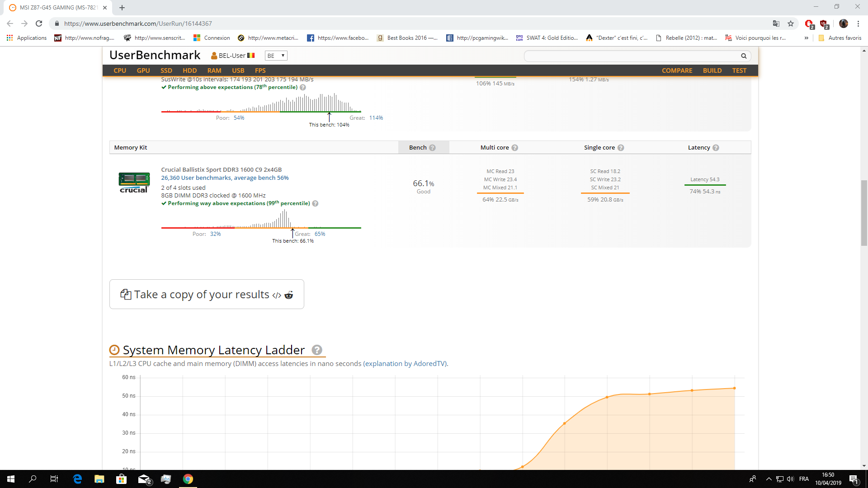This screenshot has height=488, width=868.
Task: Click the Reddit icon in copy results button
Action: point(288,295)
